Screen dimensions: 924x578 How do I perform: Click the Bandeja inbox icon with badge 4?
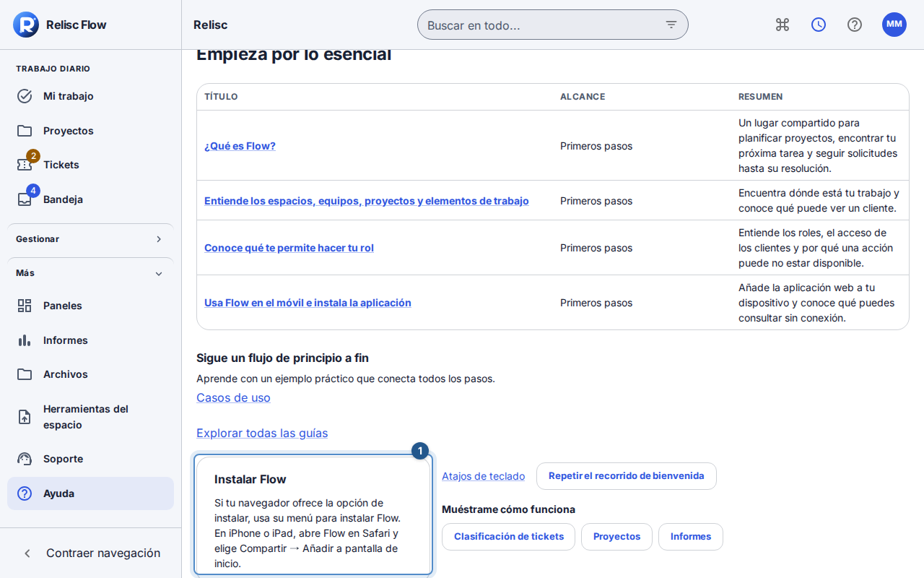(x=25, y=199)
